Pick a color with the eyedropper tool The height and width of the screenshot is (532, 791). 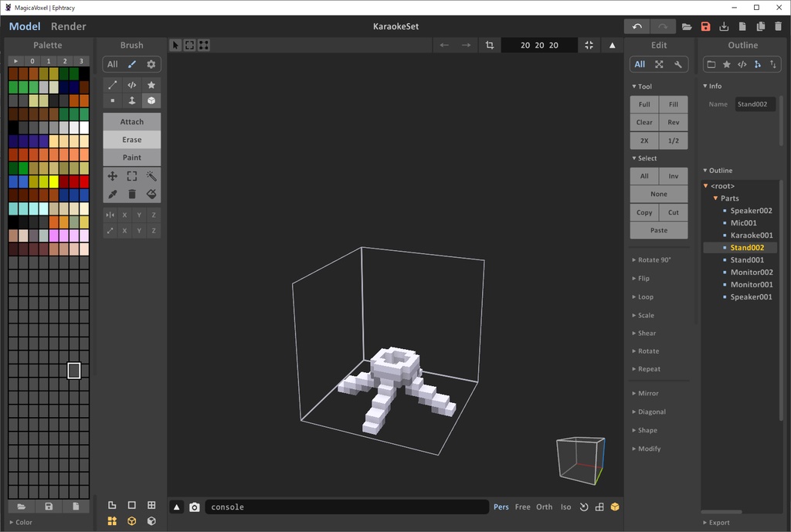[x=113, y=194]
